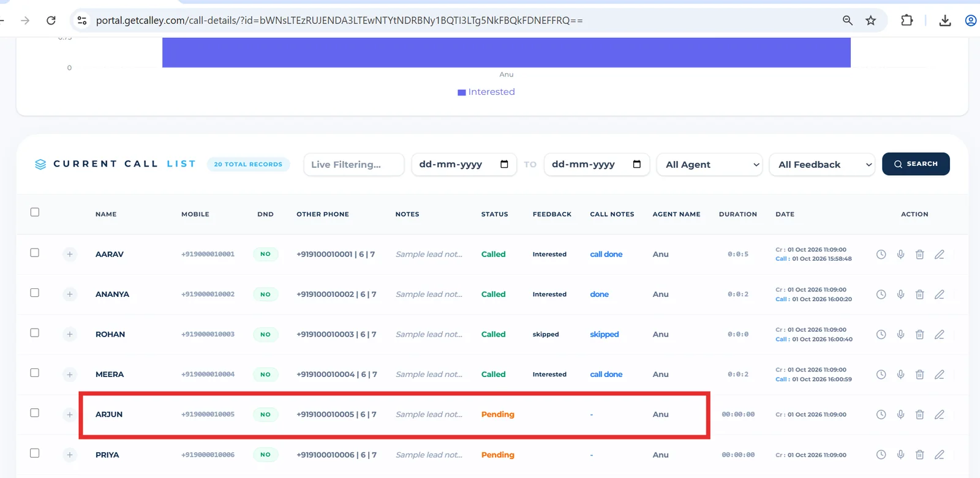Click the browser address bar URL
This screenshot has width=980, height=478.
(339, 20)
